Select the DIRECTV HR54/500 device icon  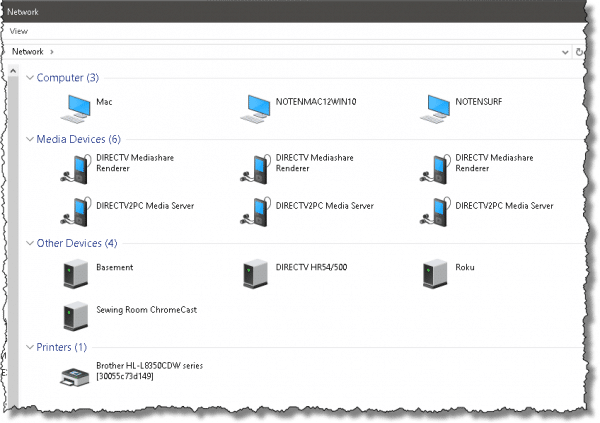pyautogui.click(x=255, y=273)
